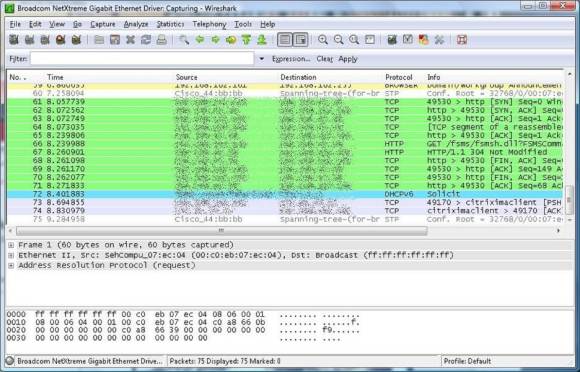580x372 pixels.
Task: Edit capture filters icon
Action: pyautogui.click(x=392, y=40)
